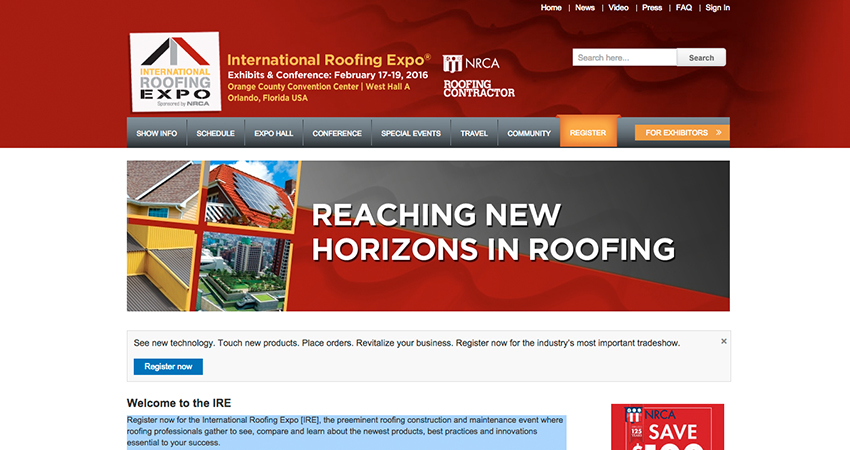Visit the FAQ link
The width and height of the screenshot is (850, 450).
(683, 8)
